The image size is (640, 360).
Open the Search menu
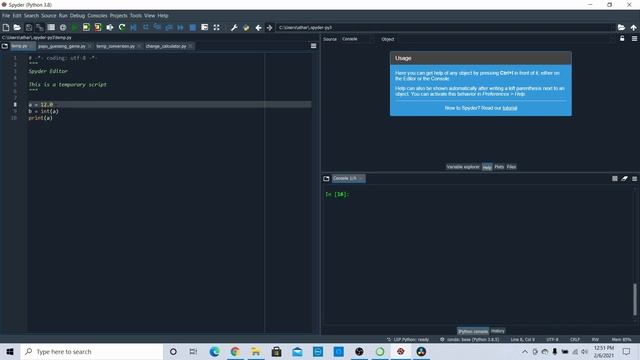point(31,16)
